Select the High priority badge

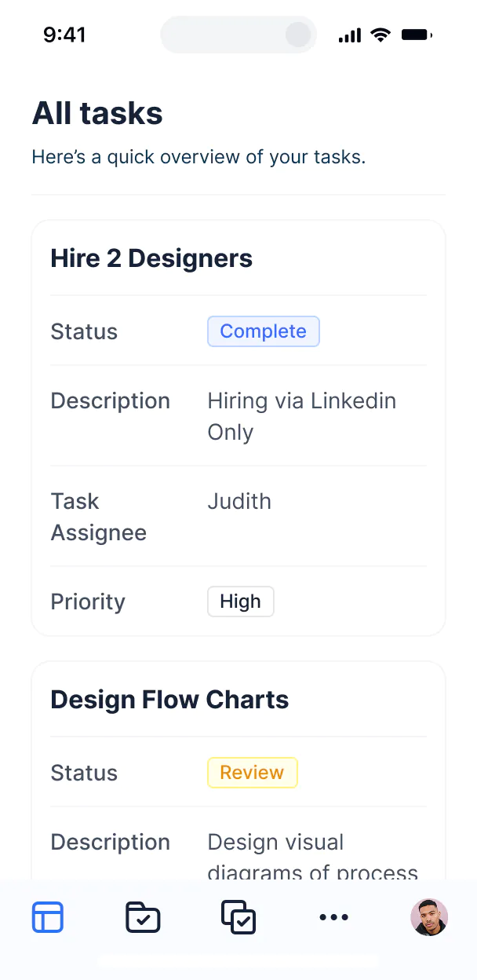click(x=240, y=601)
